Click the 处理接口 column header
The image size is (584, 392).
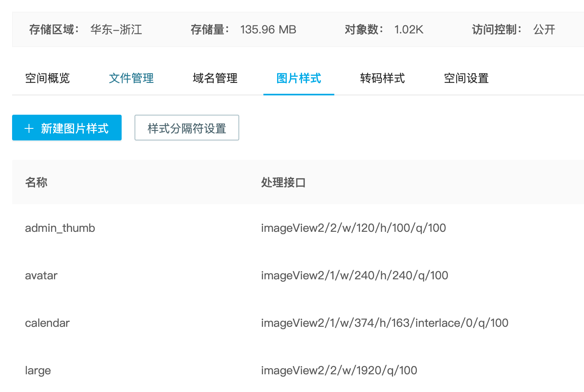coord(283,182)
